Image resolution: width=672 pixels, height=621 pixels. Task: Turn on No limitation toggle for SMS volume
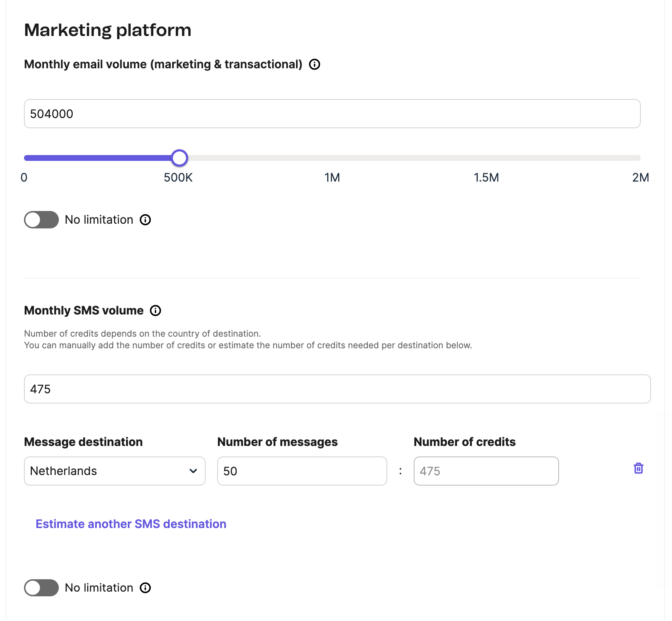coord(41,588)
